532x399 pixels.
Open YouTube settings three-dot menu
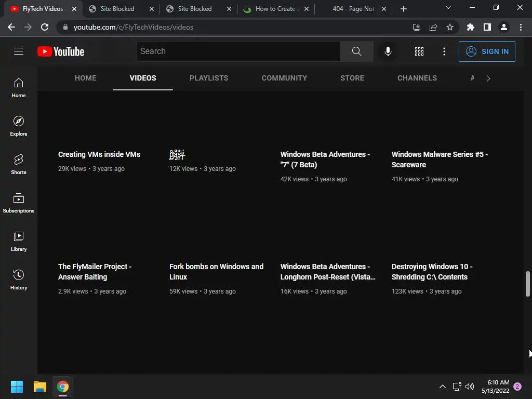[x=444, y=51]
